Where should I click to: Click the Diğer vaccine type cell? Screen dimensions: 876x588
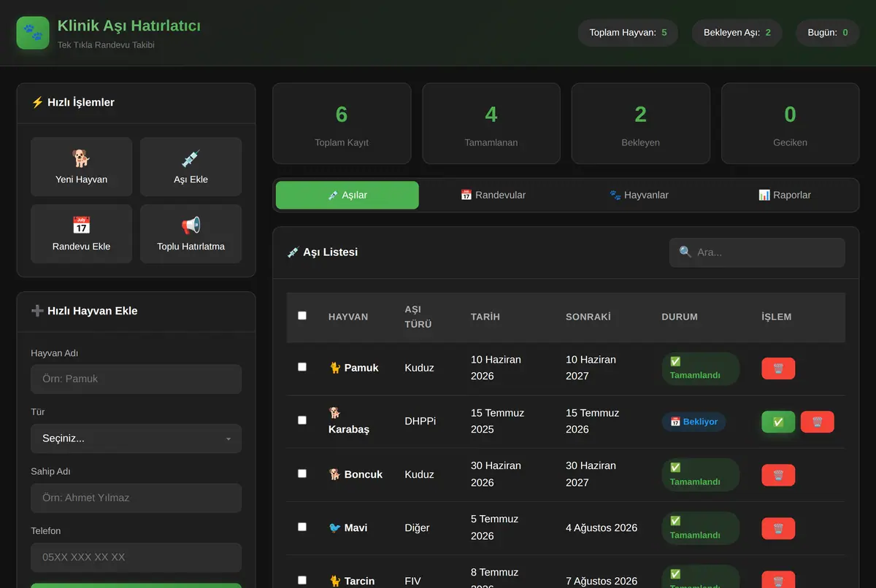coord(418,527)
